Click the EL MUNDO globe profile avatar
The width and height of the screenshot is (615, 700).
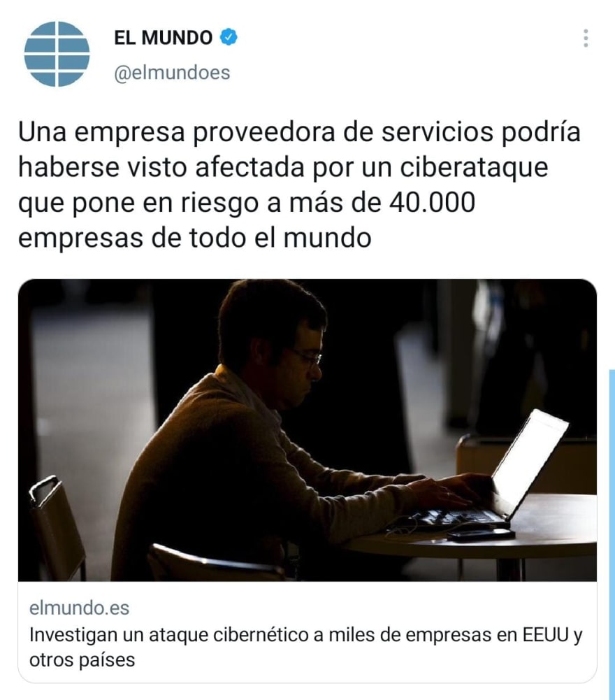coord(57,54)
